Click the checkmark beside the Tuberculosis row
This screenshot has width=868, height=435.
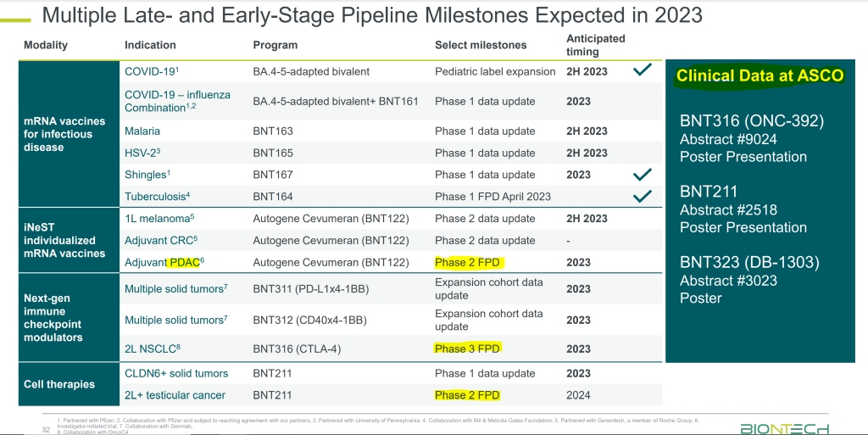pos(643,197)
